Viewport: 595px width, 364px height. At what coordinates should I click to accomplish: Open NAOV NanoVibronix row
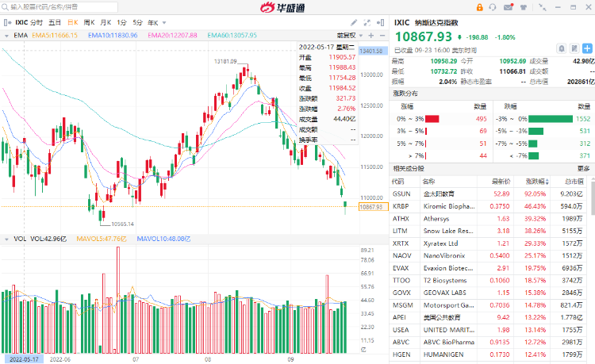[x=489, y=255]
